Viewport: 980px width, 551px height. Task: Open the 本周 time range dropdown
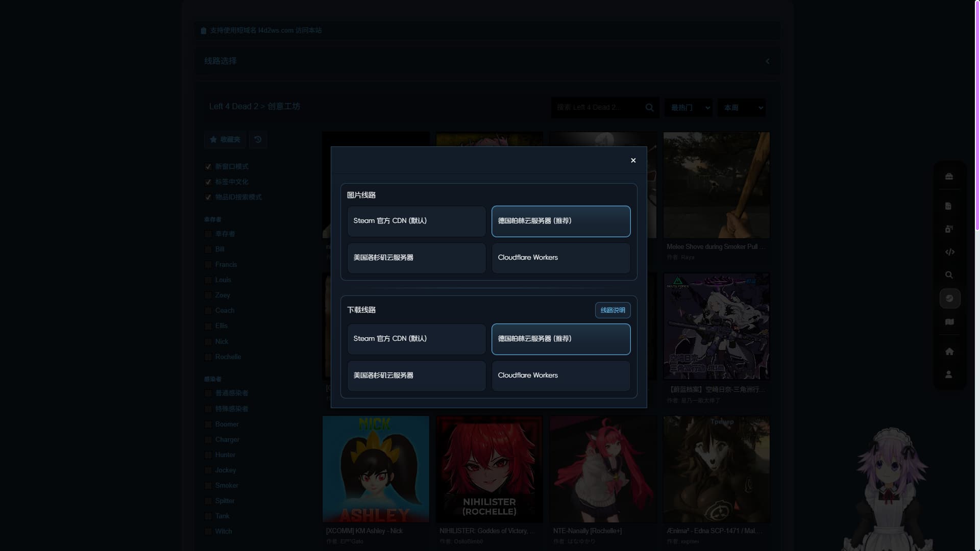(741, 108)
